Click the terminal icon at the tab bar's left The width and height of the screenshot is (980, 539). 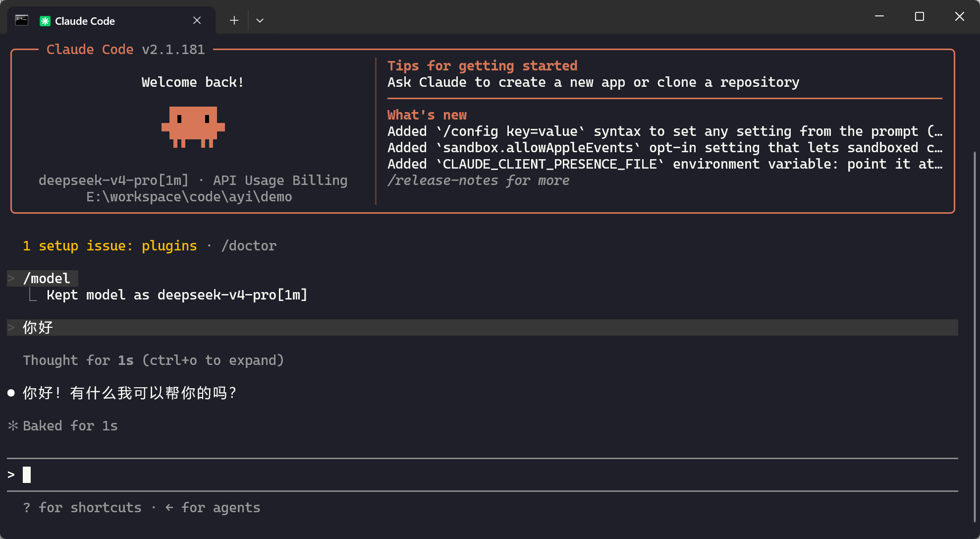(x=22, y=20)
